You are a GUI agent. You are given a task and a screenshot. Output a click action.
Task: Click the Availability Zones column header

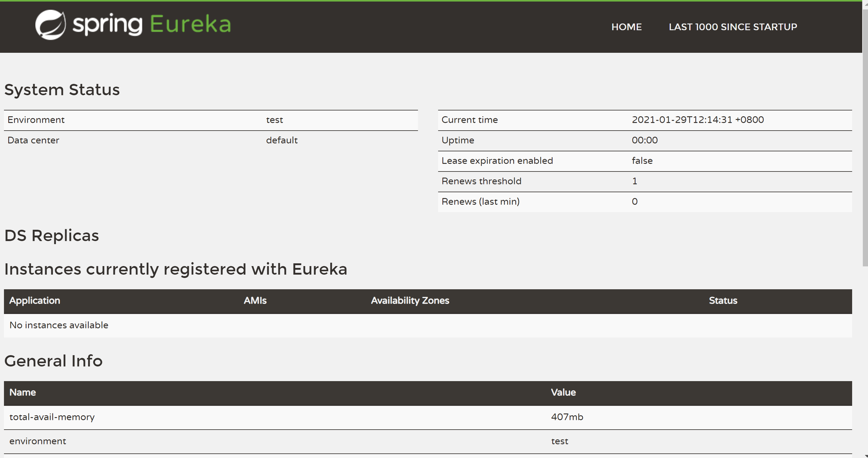[410, 301]
